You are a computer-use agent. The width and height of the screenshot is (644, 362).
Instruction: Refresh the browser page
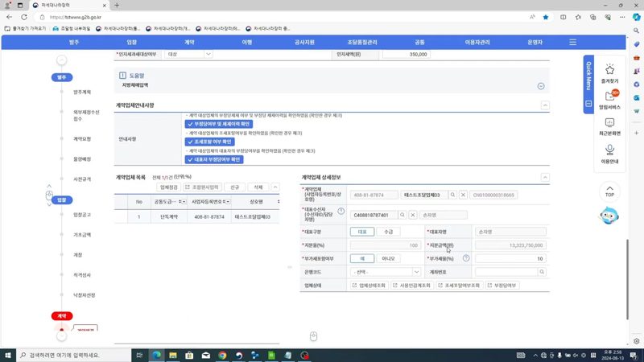point(24,17)
